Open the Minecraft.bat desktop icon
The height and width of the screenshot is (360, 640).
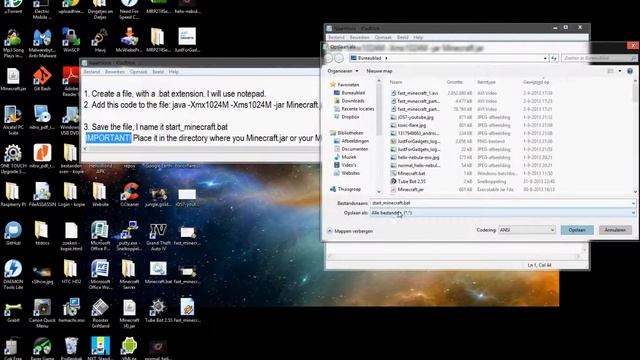(158, 272)
